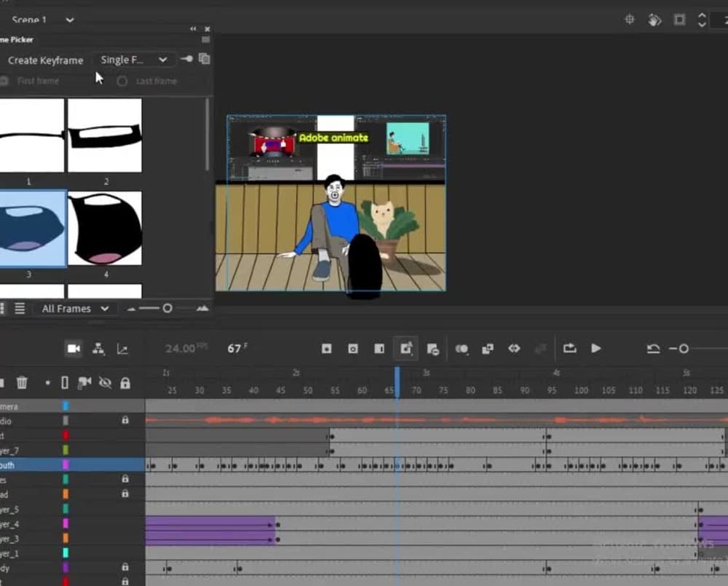
Task: Click frame 100 on timeline ruler
Action: (x=581, y=390)
